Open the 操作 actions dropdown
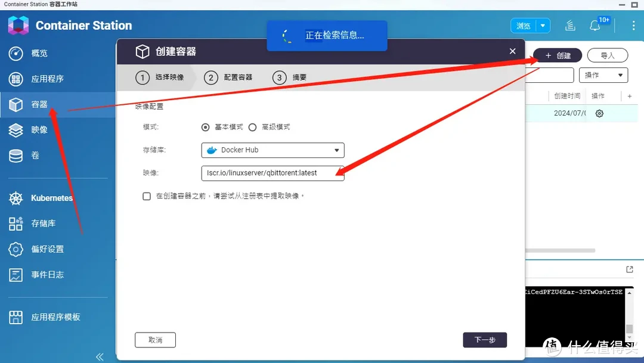Viewport: 644px width, 363px height. coord(603,75)
